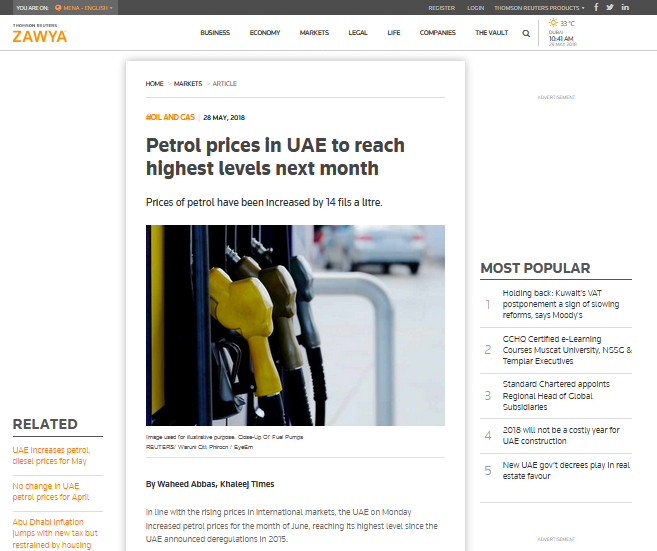657x551 pixels.
Task: Click the search magnifier icon
Action: [526, 33]
